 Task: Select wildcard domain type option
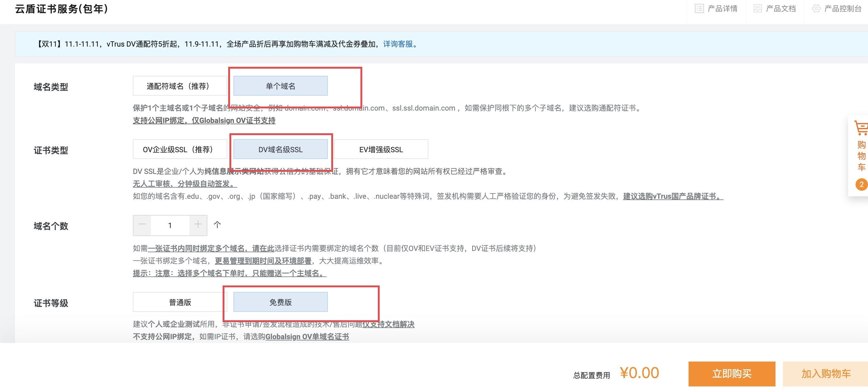pos(180,86)
